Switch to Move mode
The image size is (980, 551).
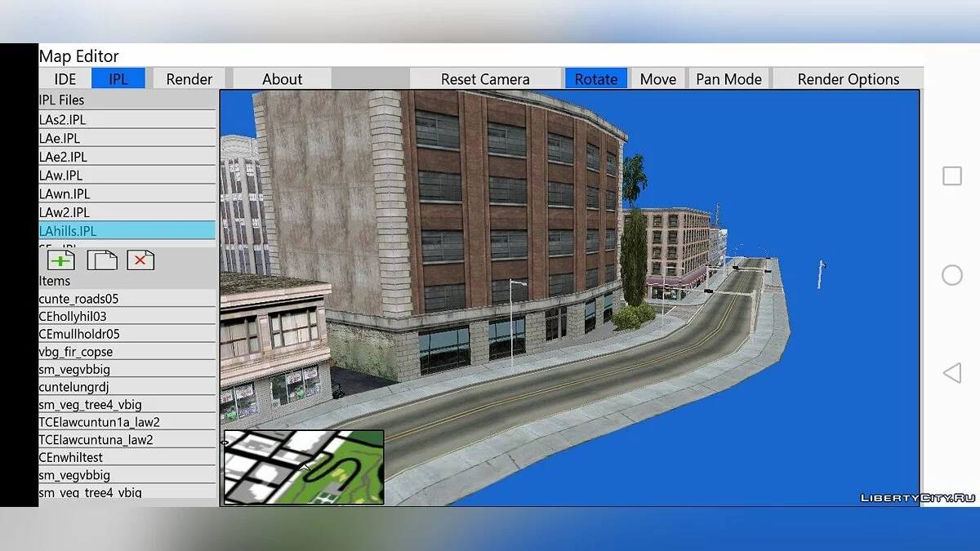[x=657, y=79]
